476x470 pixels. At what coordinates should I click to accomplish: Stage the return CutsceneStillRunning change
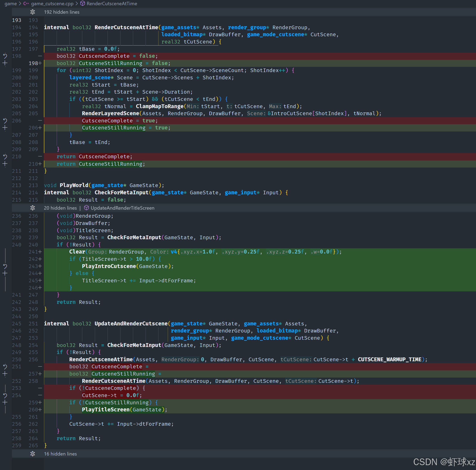(x=5, y=164)
